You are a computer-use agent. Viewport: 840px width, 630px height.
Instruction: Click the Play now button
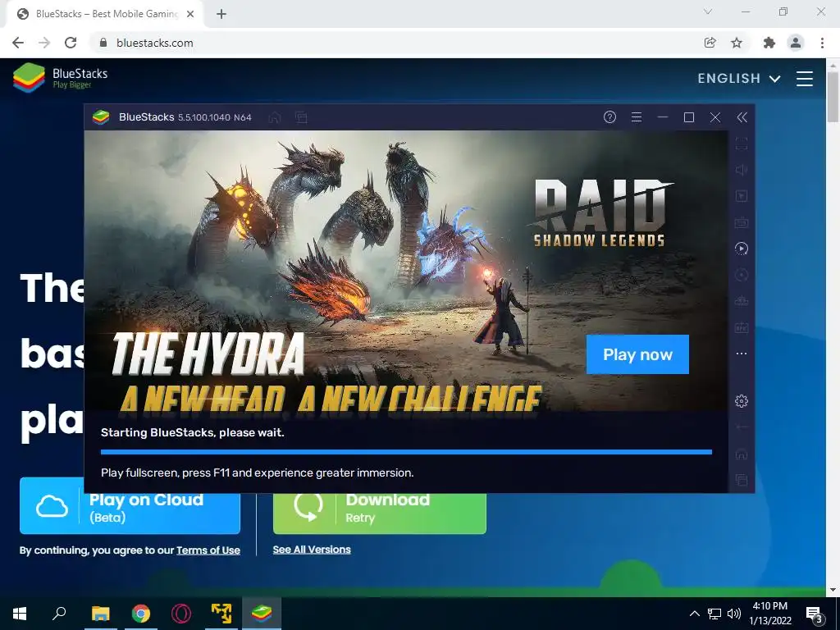637,354
